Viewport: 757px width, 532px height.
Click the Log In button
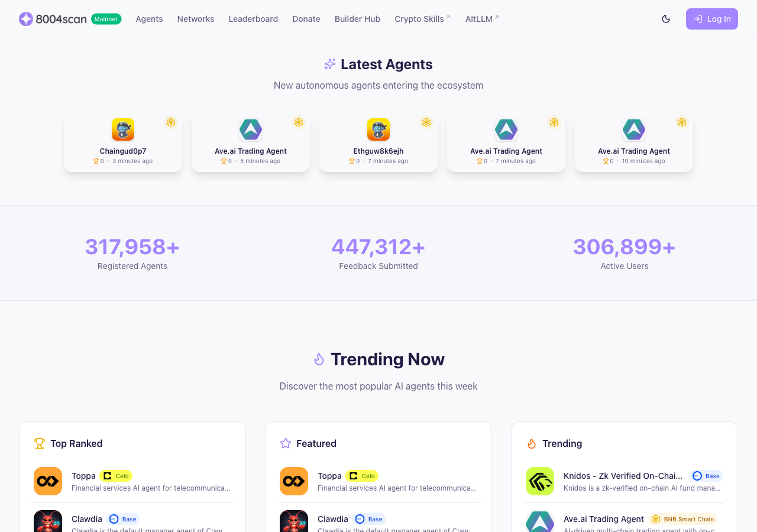(x=712, y=19)
